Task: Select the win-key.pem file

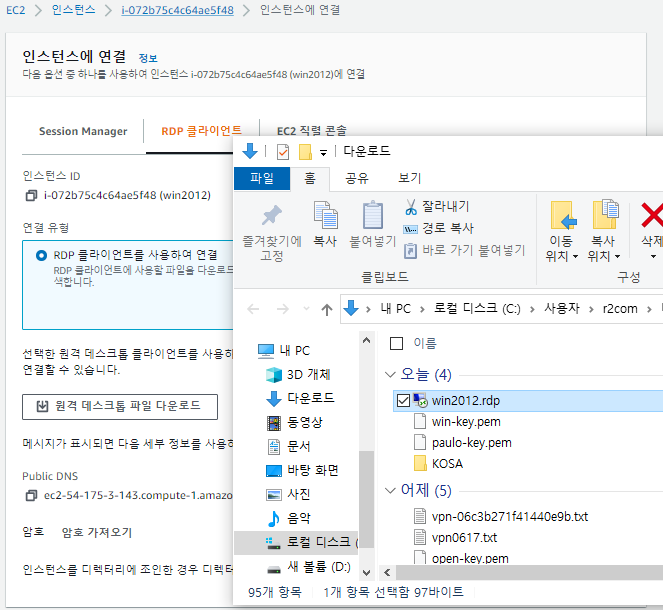Action: coord(466,422)
